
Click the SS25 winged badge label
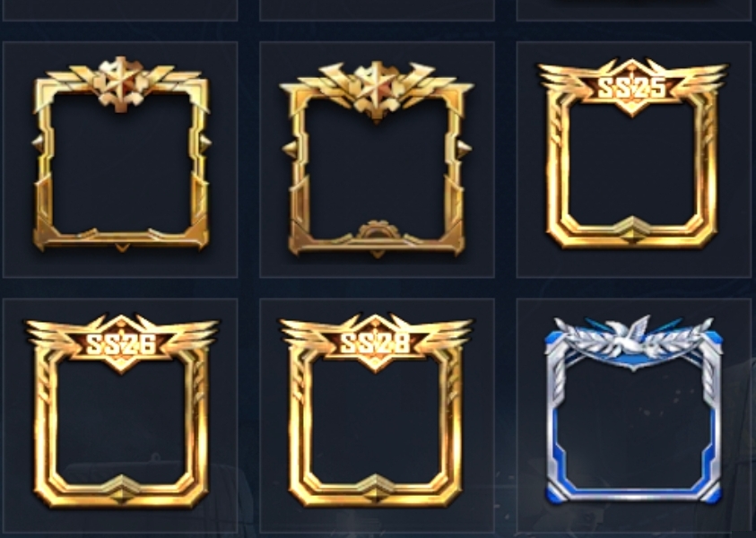631,88
